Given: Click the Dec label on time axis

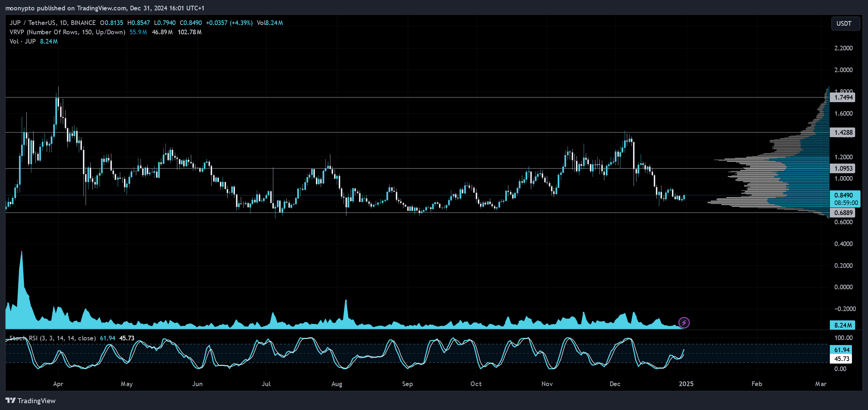Looking at the screenshot, I should point(615,384).
